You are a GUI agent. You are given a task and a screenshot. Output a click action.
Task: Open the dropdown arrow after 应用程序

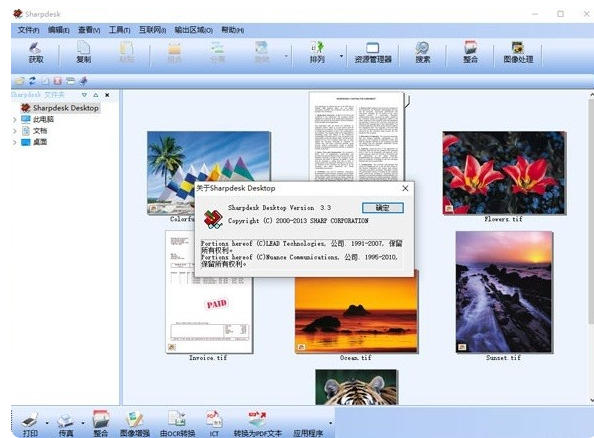331,422
